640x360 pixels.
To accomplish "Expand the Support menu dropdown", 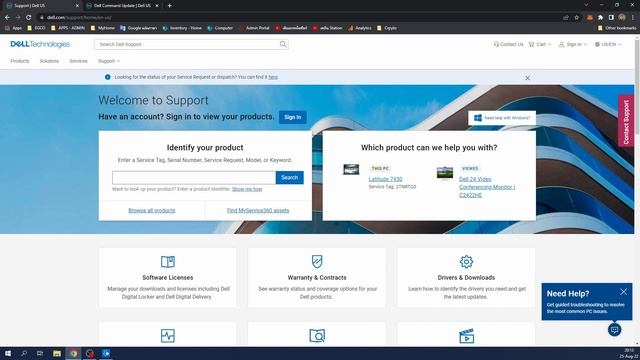I will click(109, 61).
